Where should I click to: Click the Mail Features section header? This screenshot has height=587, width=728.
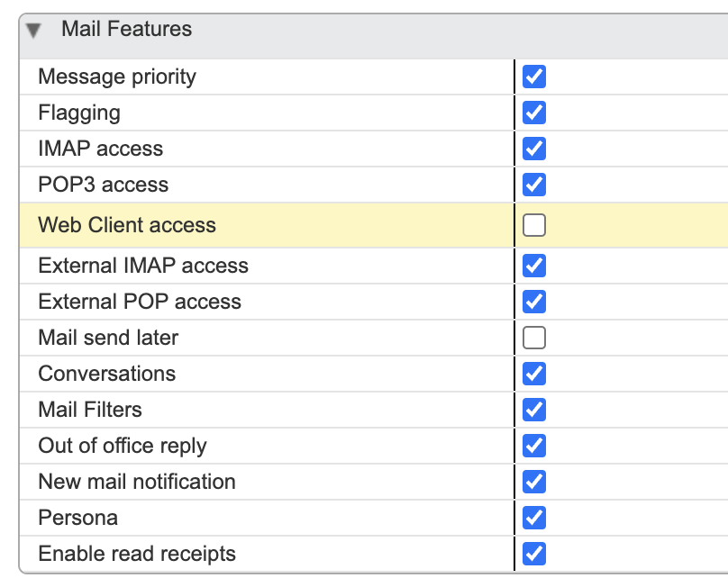tap(127, 30)
